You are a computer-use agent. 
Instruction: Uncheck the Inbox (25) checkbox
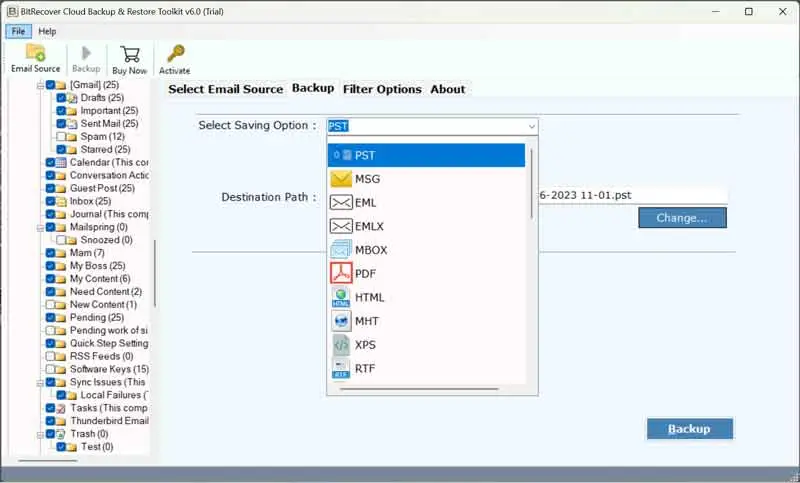pyautogui.click(x=50, y=201)
